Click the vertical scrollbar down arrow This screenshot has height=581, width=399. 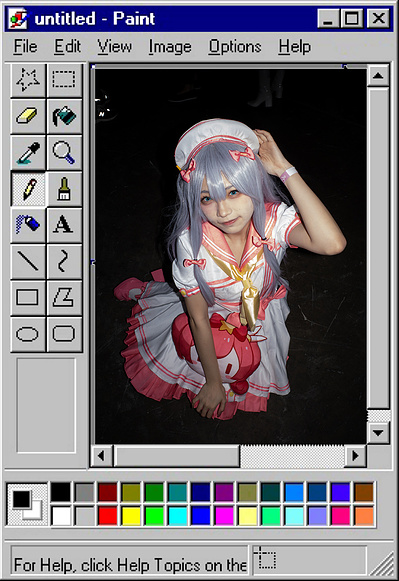378,432
